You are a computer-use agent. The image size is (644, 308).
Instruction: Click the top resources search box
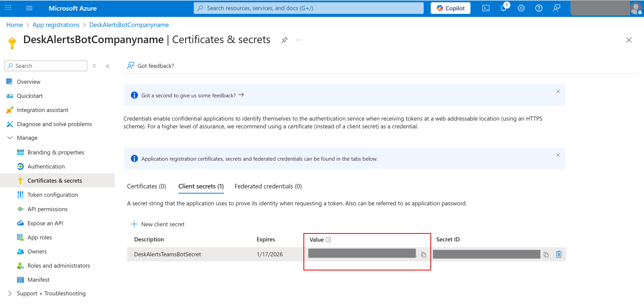[x=308, y=8]
